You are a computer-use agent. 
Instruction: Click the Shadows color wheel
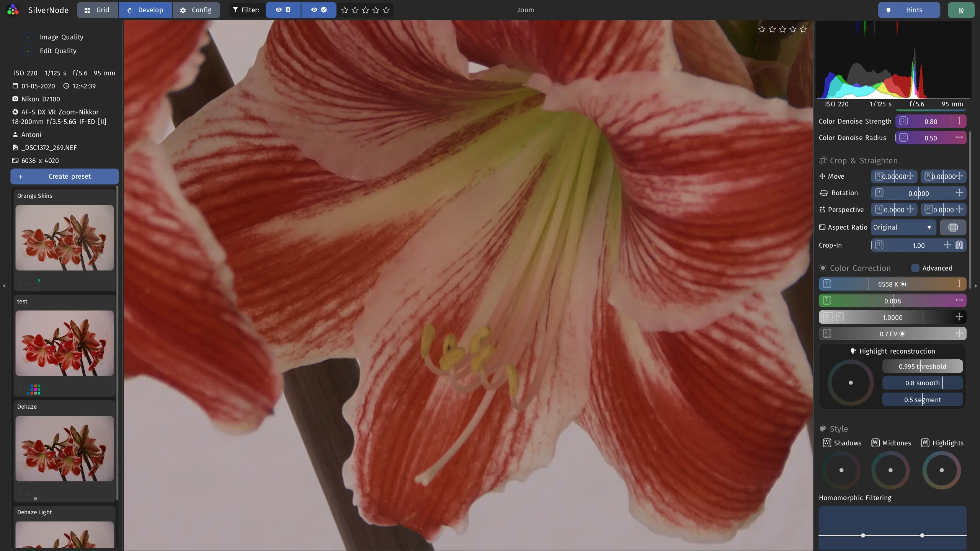point(841,470)
